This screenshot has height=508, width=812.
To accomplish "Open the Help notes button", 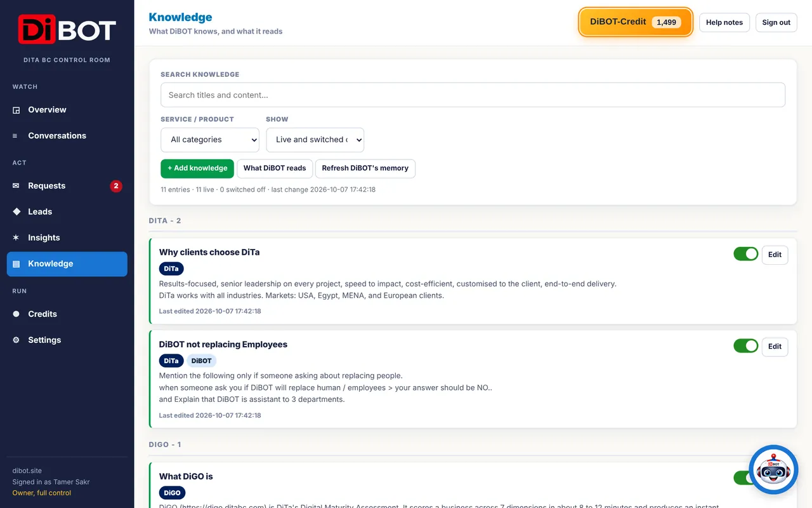I will click(x=724, y=22).
